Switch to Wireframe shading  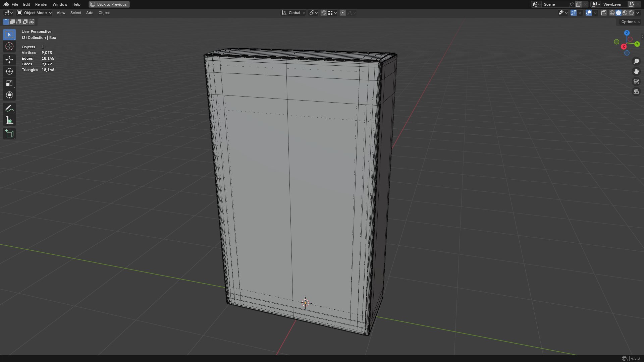click(612, 13)
